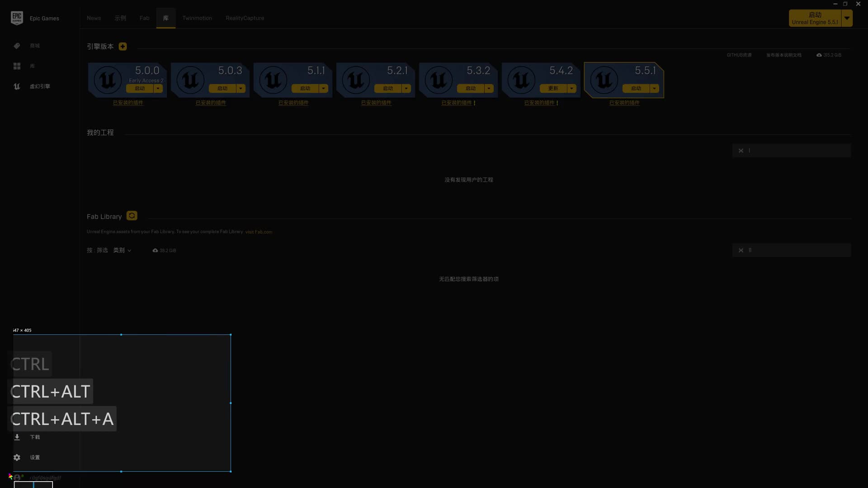Expand the dropdown arrow on engine 5.4.2
The image size is (868, 488).
[x=571, y=89]
